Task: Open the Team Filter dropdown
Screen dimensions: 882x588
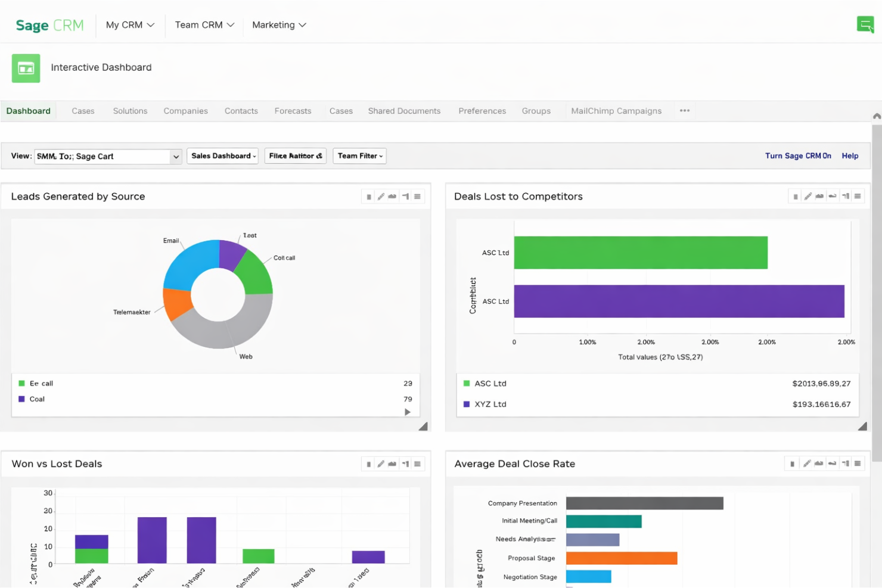Action: tap(359, 155)
